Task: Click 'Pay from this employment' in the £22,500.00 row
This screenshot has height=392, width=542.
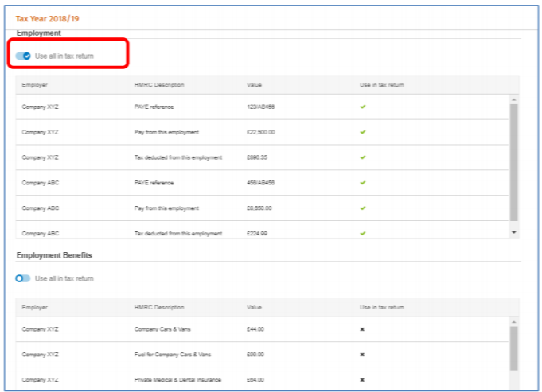Action: (x=166, y=132)
